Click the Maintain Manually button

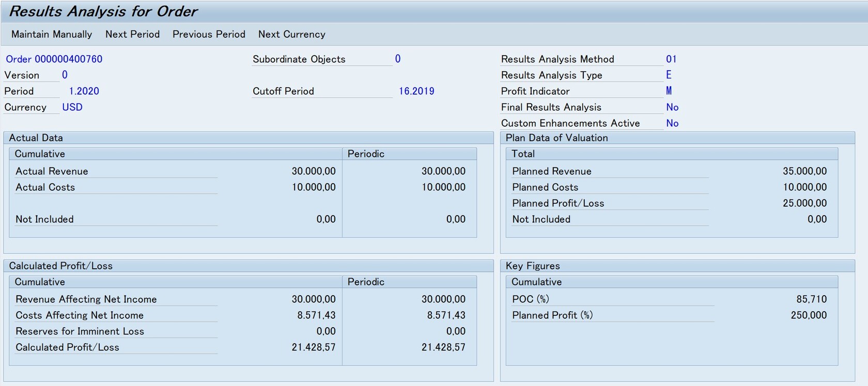tap(52, 34)
